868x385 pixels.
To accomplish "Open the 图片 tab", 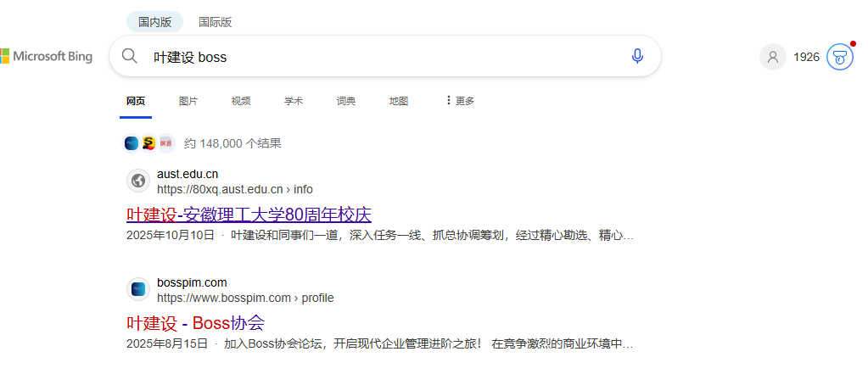I will point(188,101).
